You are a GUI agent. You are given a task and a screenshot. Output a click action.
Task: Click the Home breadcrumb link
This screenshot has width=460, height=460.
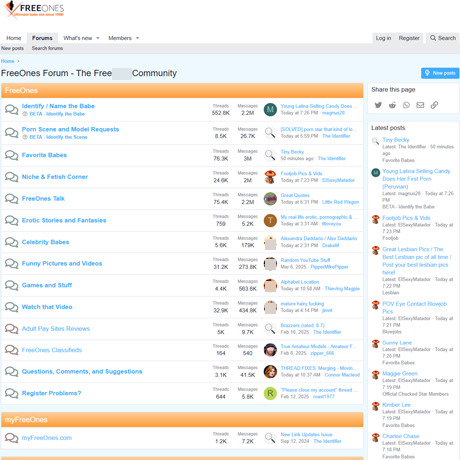click(7, 61)
